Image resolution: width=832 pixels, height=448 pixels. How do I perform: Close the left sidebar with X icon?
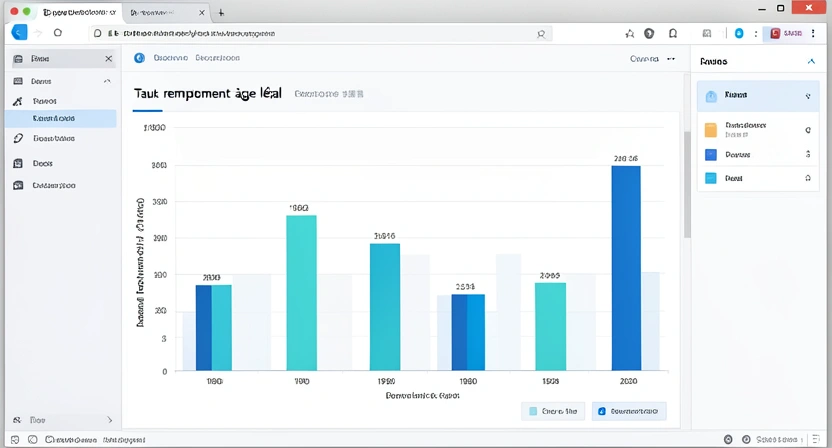click(108, 59)
